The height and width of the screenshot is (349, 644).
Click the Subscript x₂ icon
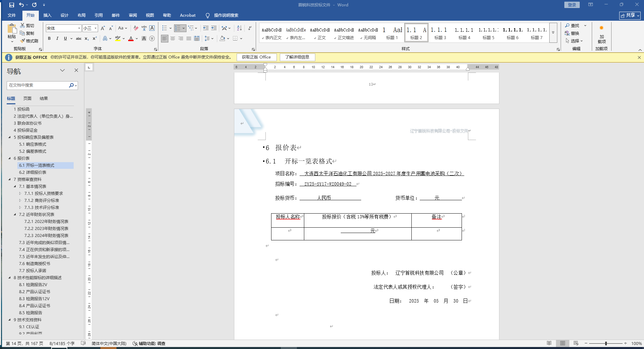click(x=87, y=38)
